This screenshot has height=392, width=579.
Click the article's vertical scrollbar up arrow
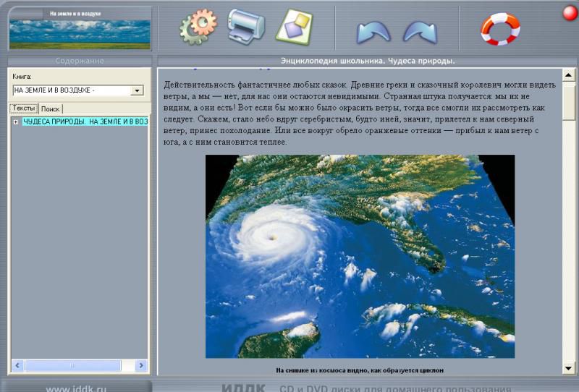[x=568, y=75]
